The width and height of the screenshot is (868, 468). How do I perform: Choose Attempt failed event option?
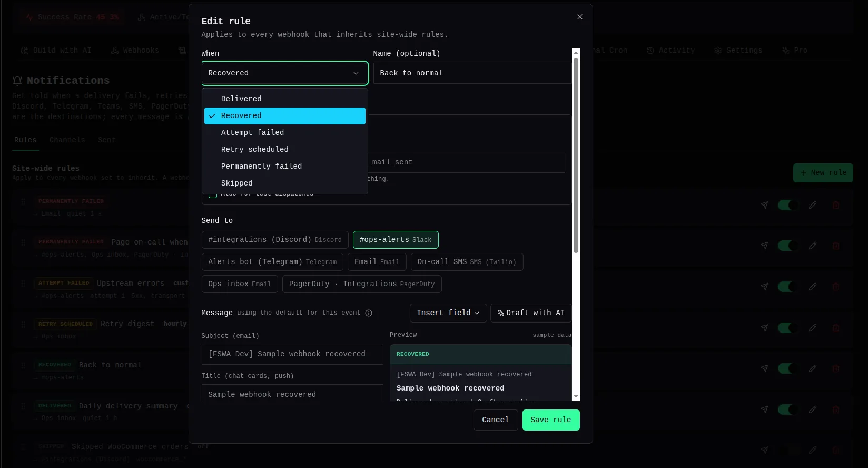[x=284, y=133]
